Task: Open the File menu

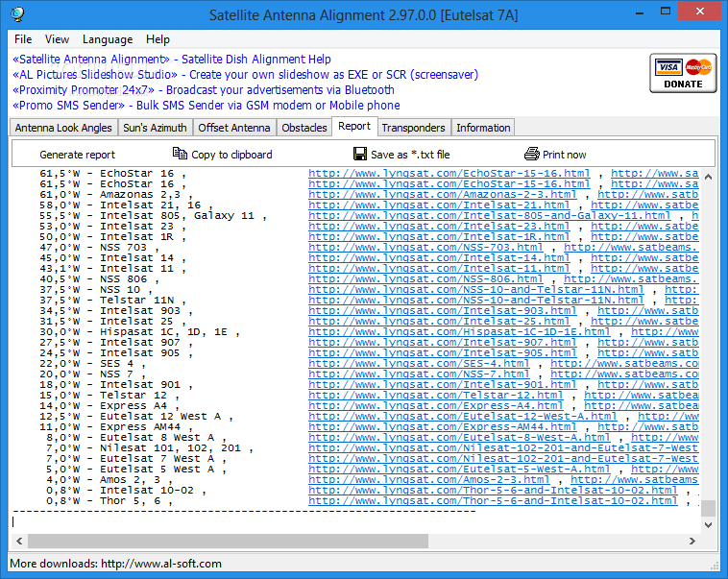Action: coord(23,39)
